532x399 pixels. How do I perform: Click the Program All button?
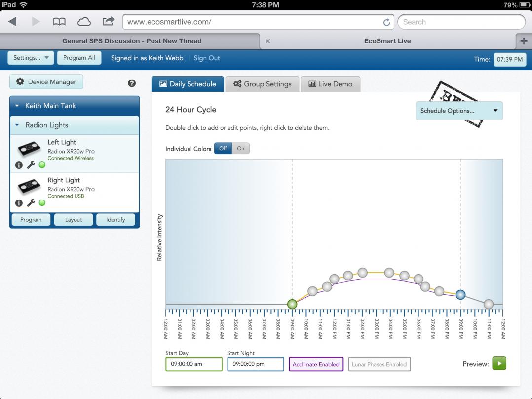point(79,58)
